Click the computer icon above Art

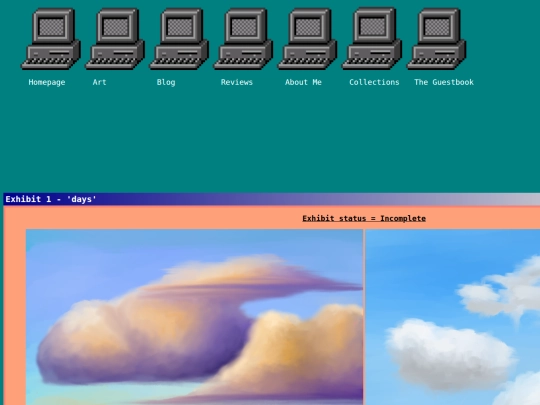click(x=115, y=39)
